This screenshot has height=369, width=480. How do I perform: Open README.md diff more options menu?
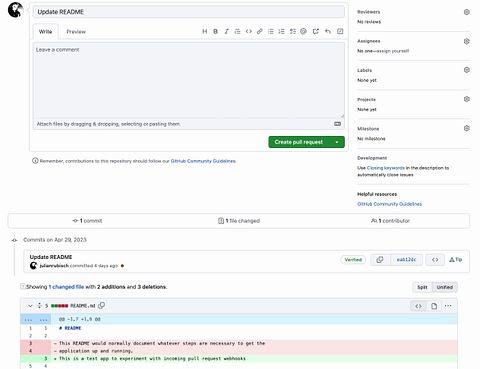[448, 306]
